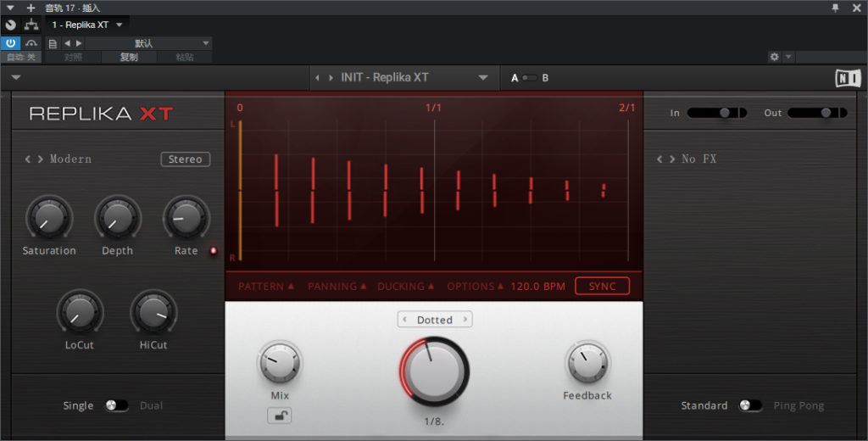Open the preset file document icon
This screenshot has height=441, width=868.
[53, 43]
